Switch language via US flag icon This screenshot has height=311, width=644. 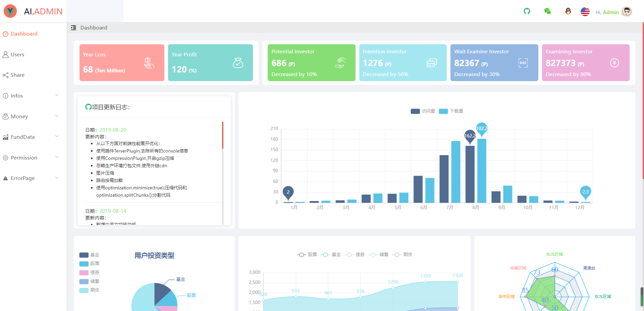(x=585, y=12)
